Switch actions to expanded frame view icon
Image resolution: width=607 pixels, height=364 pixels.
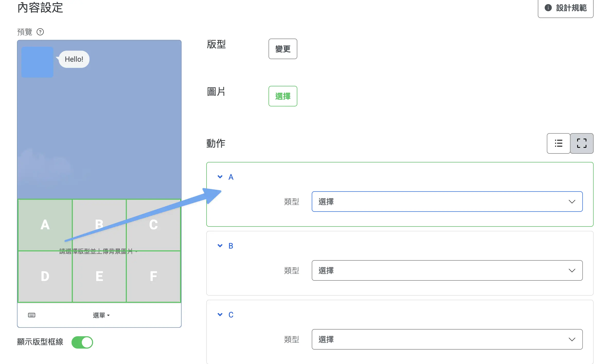click(x=582, y=143)
